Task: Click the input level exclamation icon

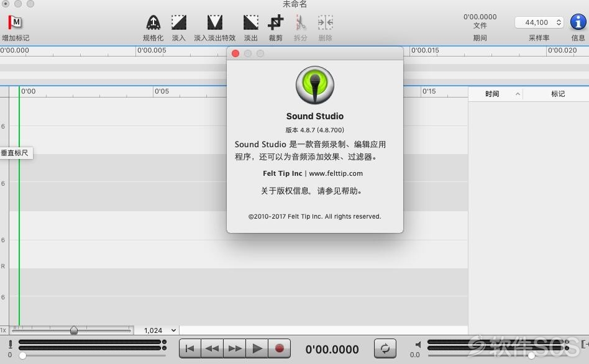Action: click(x=10, y=344)
